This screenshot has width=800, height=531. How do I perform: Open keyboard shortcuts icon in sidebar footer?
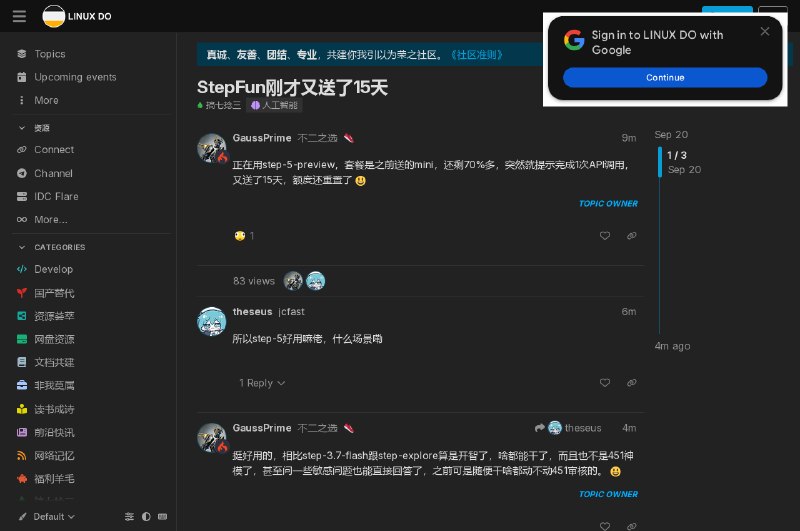click(162, 517)
